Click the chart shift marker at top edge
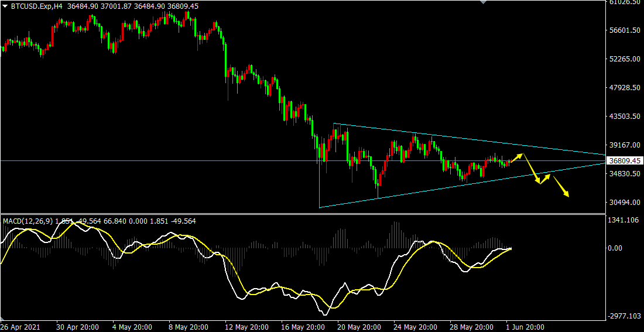 point(482,3)
